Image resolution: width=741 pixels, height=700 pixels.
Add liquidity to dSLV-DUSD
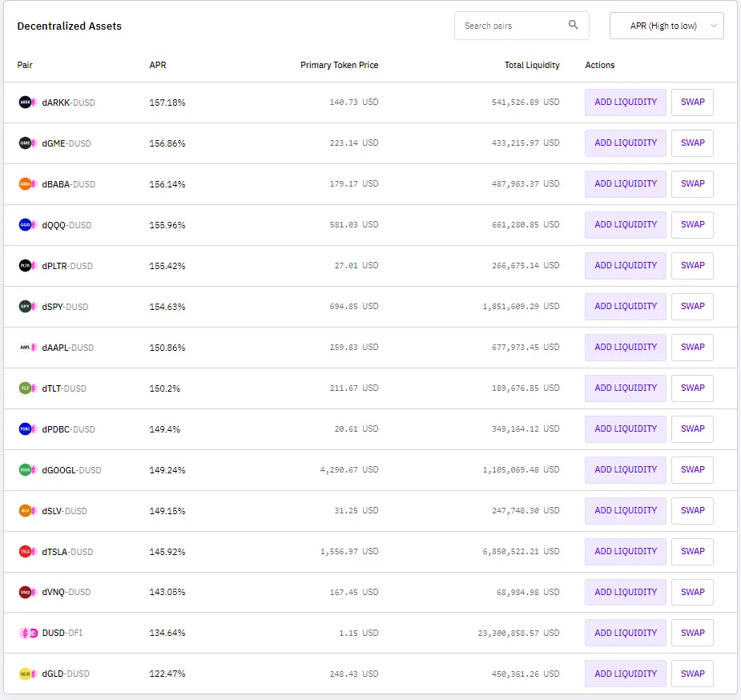625,511
